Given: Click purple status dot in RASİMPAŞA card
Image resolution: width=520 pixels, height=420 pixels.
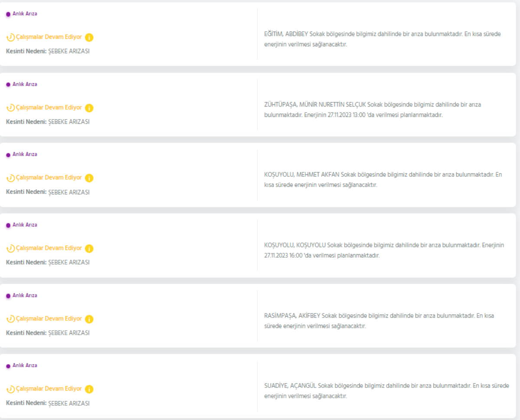Looking at the screenshot, I should [8, 296].
